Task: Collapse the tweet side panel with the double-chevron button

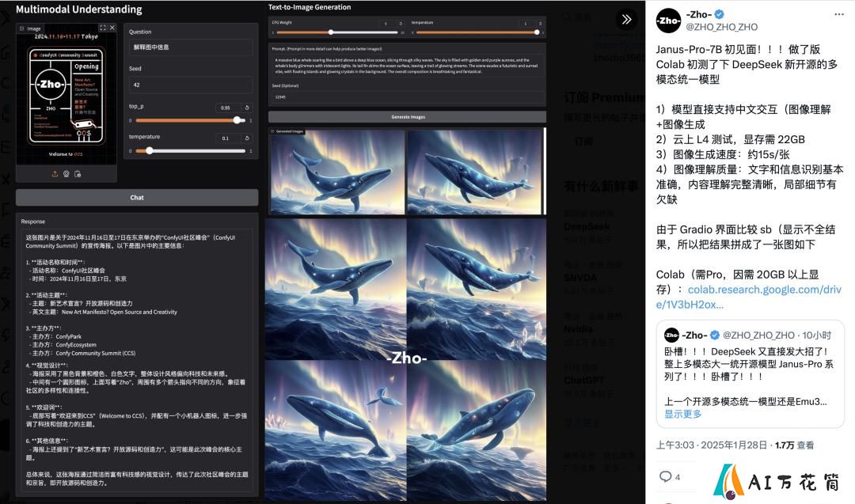Action: (626, 20)
